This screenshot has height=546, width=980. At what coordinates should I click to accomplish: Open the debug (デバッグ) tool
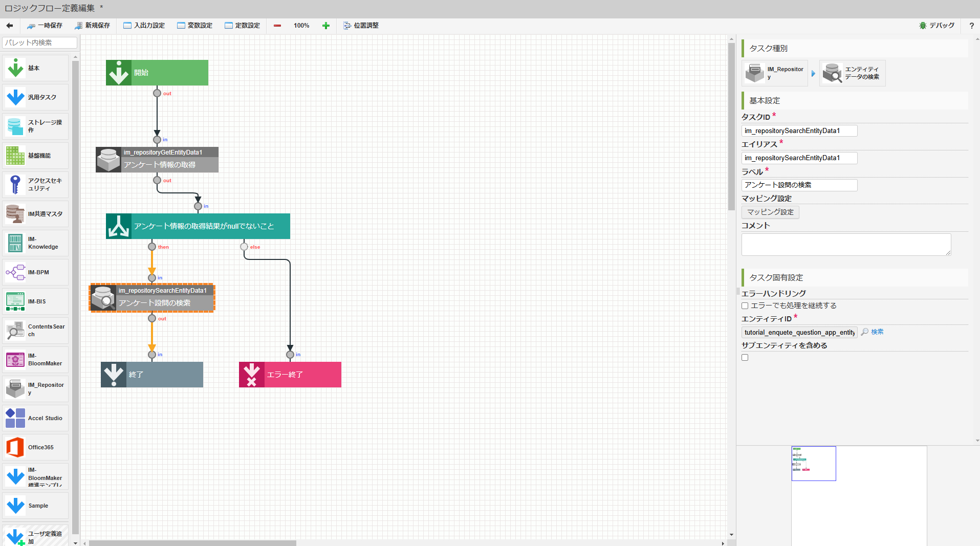pyautogui.click(x=937, y=26)
